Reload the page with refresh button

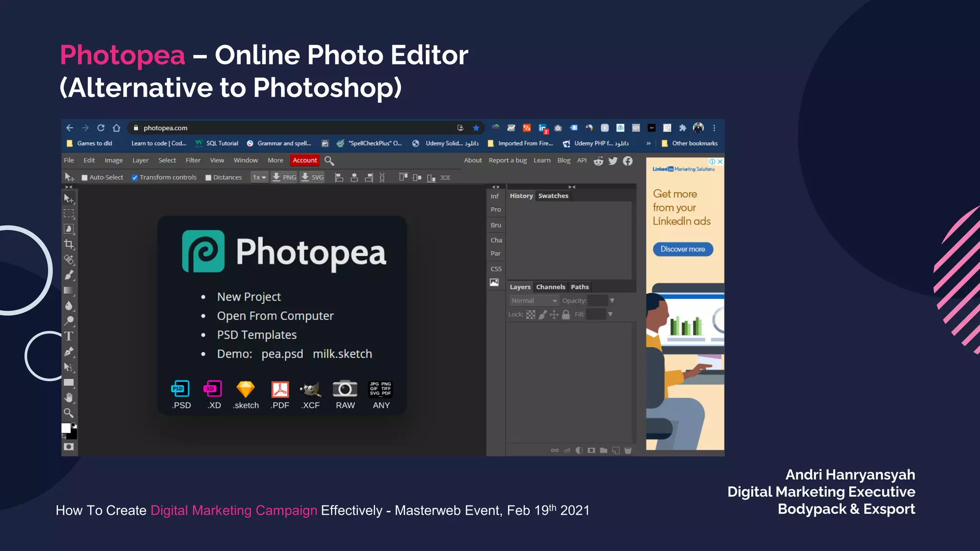coord(101,128)
